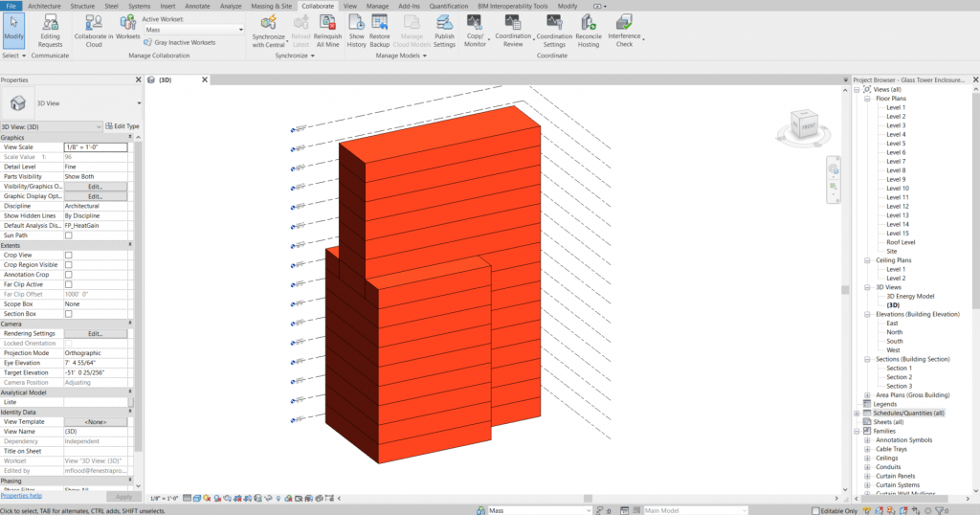The image size is (980, 515).
Task: Switch to the Manage tab
Action: [x=377, y=6]
